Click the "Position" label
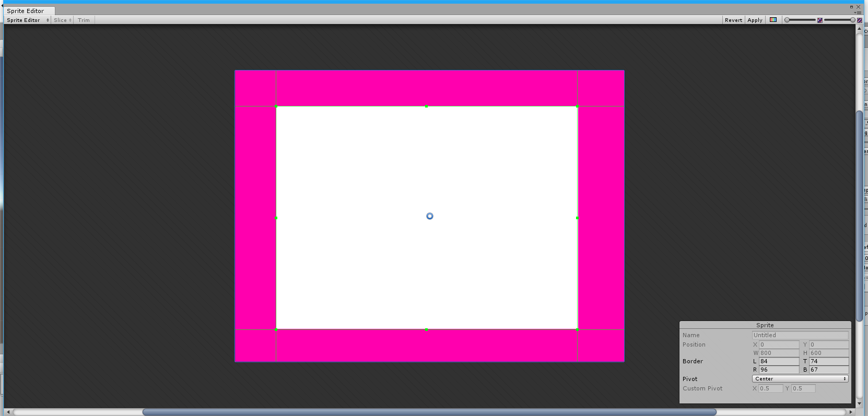 [x=694, y=344]
